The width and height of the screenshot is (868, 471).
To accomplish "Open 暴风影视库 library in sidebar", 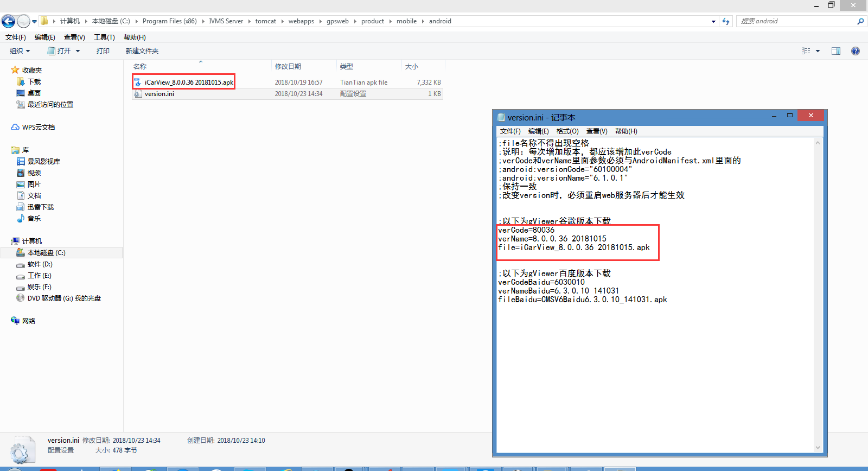I will pyautogui.click(x=39, y=162).
